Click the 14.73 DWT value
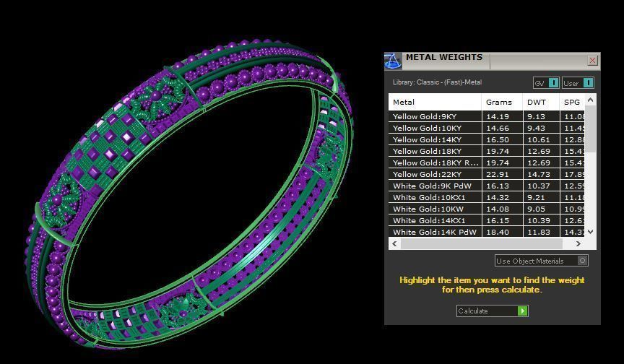The image size is (624, 364). [x=539, y=174]
